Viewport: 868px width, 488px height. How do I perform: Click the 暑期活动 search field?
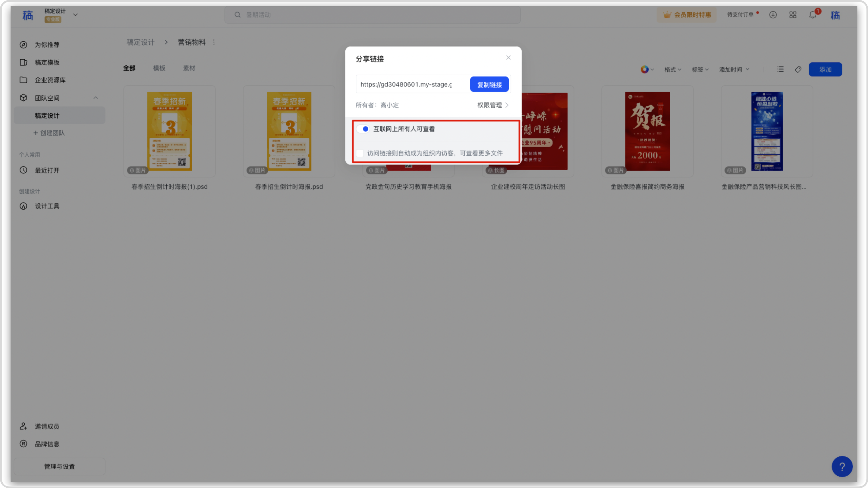pyautogui.click(x=373, y=15)
